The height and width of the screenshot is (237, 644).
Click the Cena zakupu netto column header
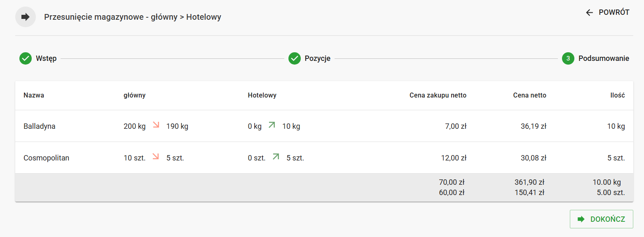(438, 95)
